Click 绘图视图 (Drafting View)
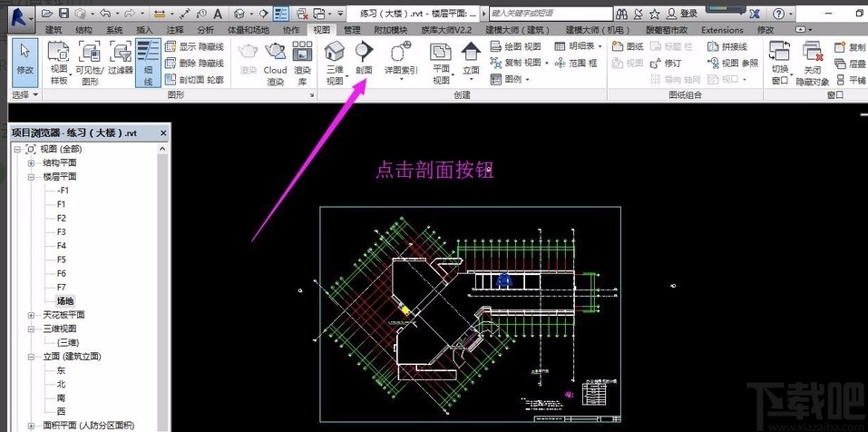 tap(516, 47)
